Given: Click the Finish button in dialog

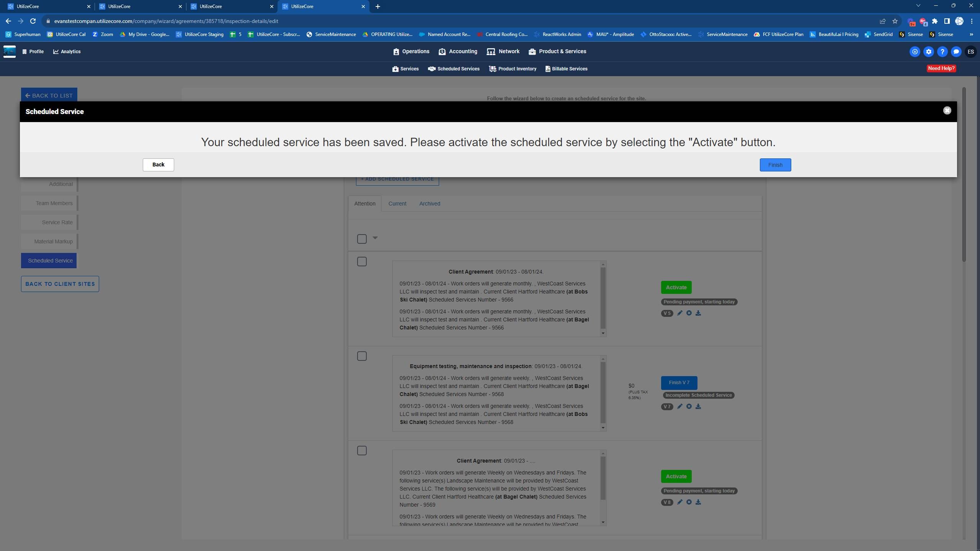Looking at the screenshot, I should click(775, 165).
